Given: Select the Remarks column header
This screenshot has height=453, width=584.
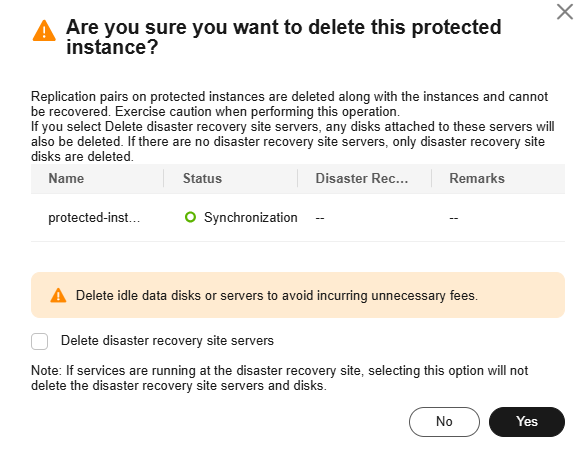Looking at the screenshot, I should 477,178.
